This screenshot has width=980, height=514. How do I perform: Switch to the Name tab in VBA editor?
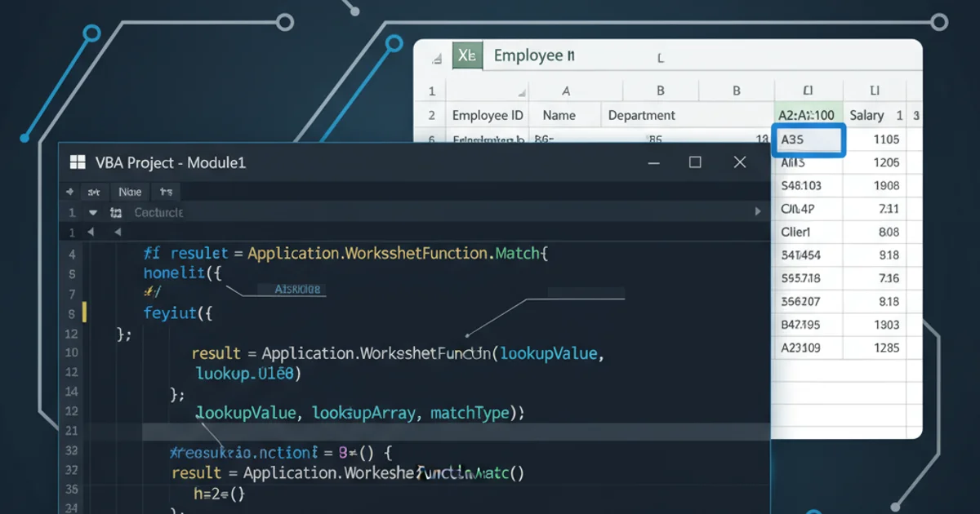tap(130, 193)
